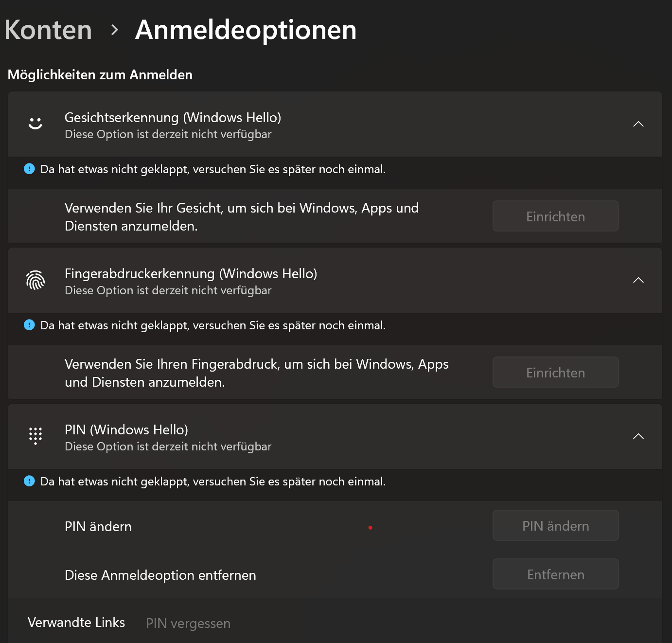
Task: Open the PIN vergessen link
Action: [x=188, y=623]
